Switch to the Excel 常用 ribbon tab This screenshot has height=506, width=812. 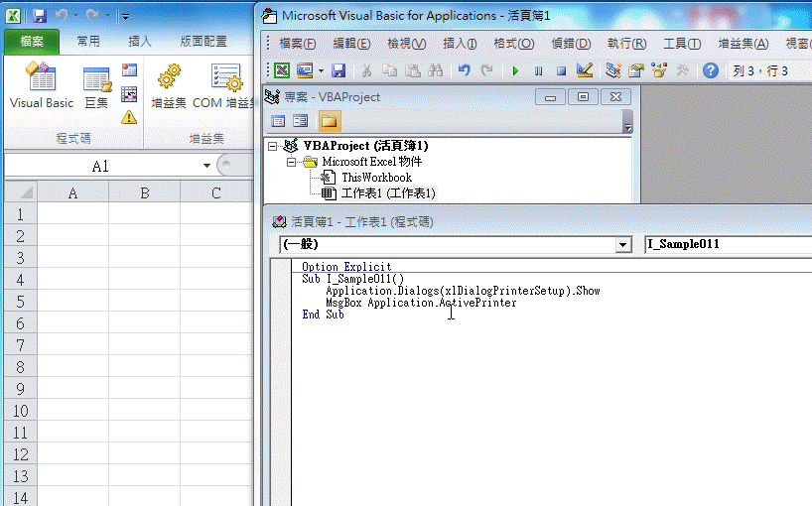pyautogui.click(x=88, y=42)
